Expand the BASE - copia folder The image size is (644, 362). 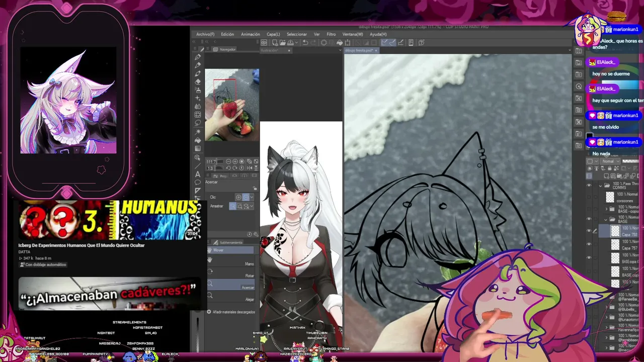[x=606, y=208]
